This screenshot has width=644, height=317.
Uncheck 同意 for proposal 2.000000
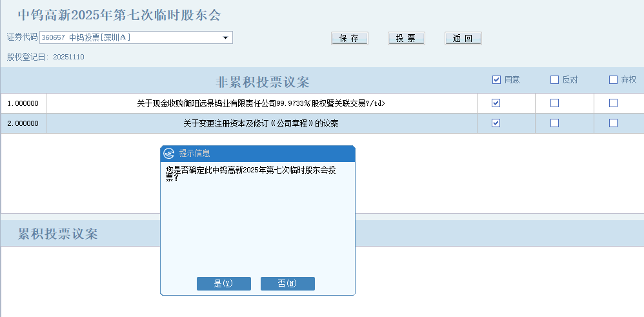point(496,123)
